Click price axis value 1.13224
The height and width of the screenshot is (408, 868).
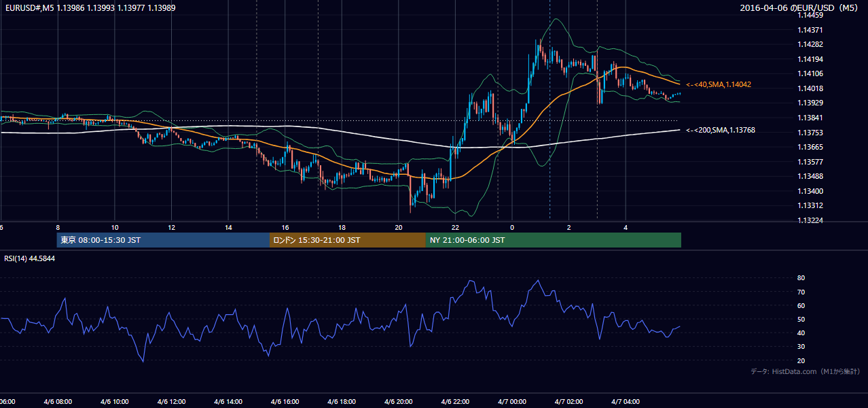[810, 220]
